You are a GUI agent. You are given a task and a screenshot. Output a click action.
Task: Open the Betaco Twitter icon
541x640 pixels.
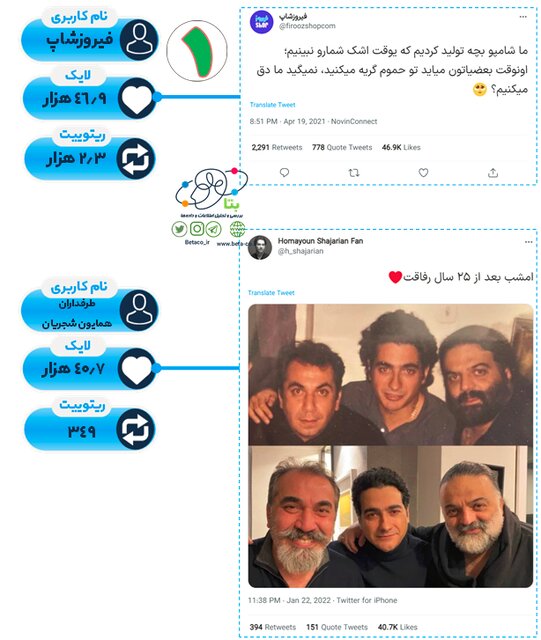(x=179, y=229)
